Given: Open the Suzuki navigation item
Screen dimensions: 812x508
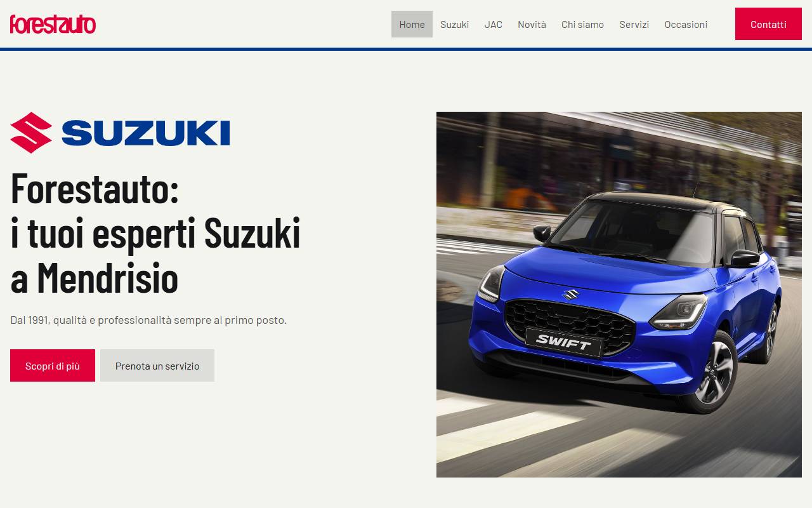Looking at the screenshot, I should click(x=454, y=24).
